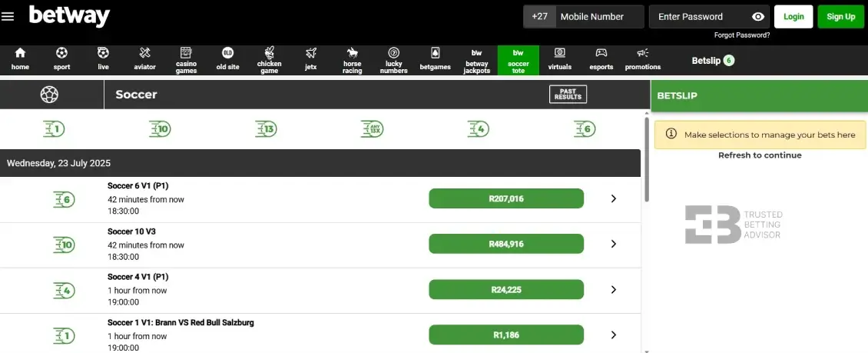The height and width of the screenshot is (353, 868).
Task: Click the Sign Up button
Action: [x=841, y=17]
